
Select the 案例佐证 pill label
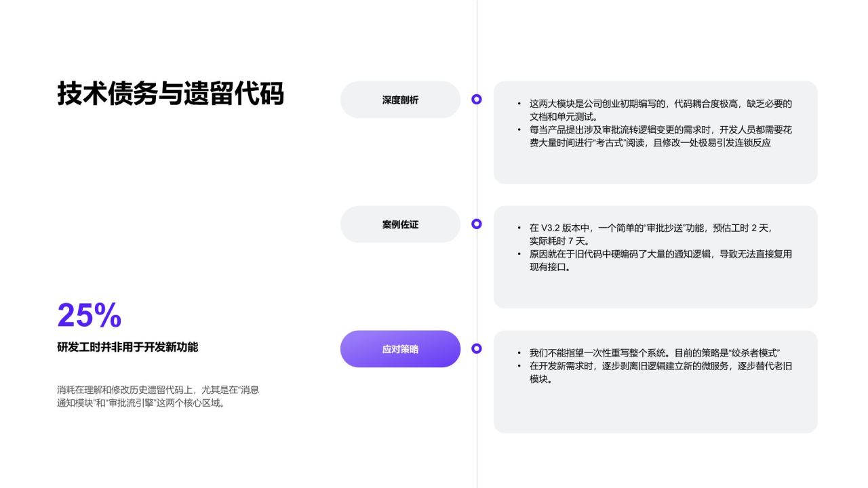(400, 224)
